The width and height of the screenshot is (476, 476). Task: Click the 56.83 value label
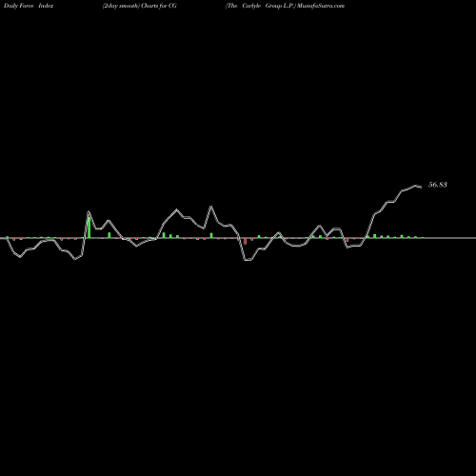[438, 185]
